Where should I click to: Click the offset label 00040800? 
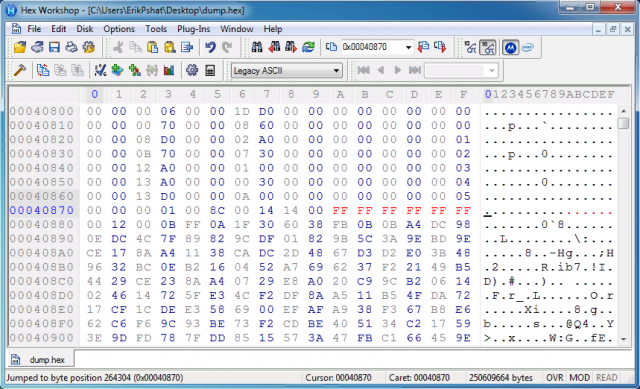coord(42,111)
